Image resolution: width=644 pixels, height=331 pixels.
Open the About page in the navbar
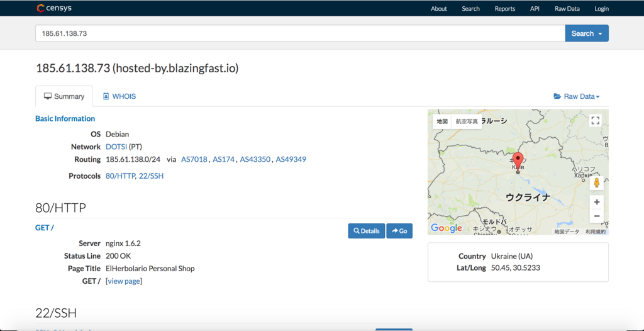click(x=438, y=9)
